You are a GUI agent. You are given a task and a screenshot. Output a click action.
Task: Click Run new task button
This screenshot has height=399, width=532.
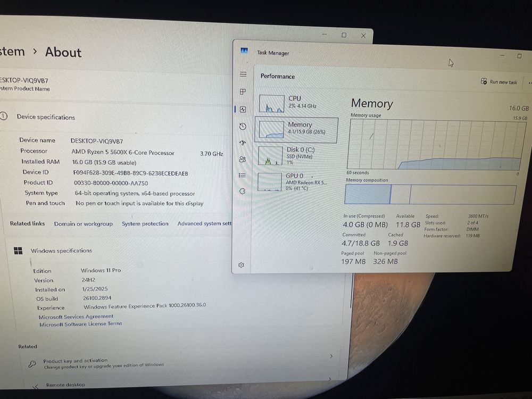(x=499, y=82)
